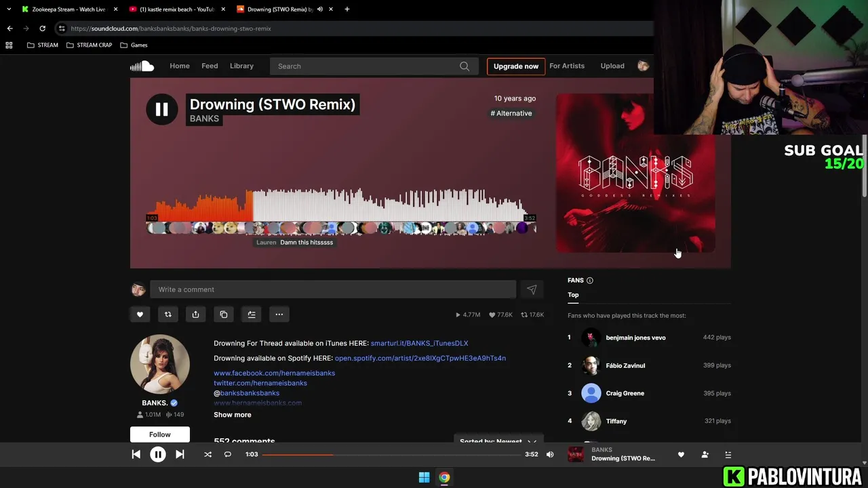Open the Upload page
Image resolution: width=868 pixels, height=488 pixels.
(612, 66)
